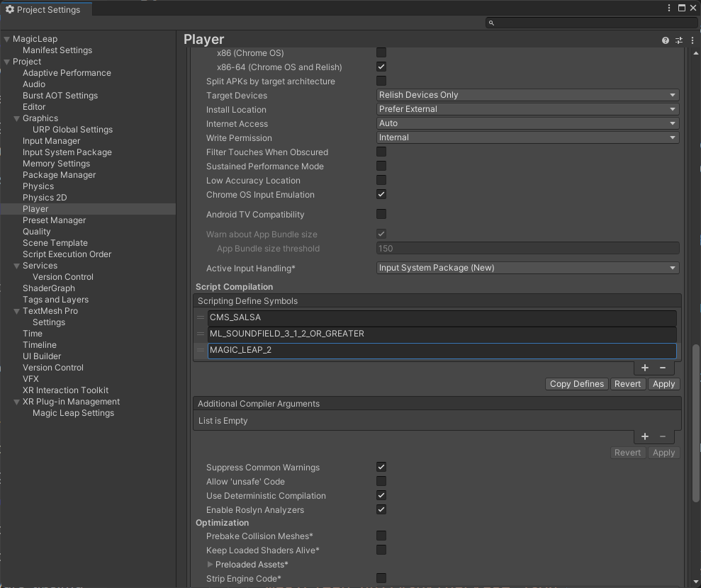The image size is (701, 588).
Task: Enable Sustained Performance Mode
Action: coord(381,166)
